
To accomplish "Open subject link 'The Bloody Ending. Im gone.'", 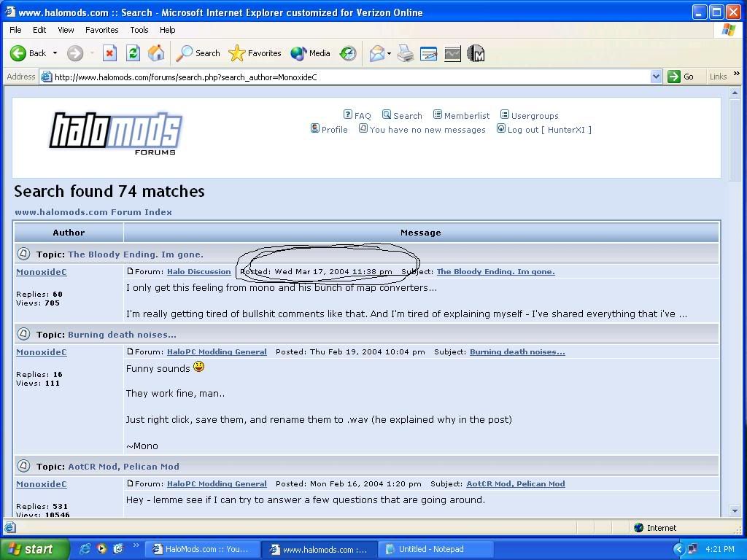I will coord(496,271).
